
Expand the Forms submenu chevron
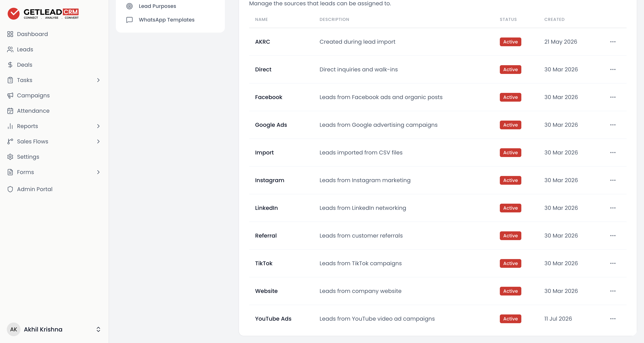coord(98,172)
